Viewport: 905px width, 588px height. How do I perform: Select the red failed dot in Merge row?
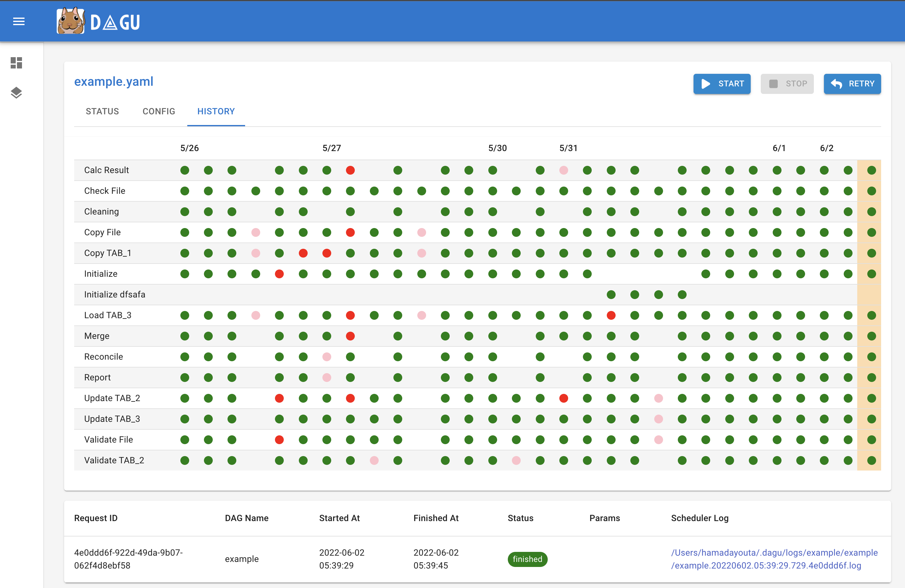click(x=350, y=336)
